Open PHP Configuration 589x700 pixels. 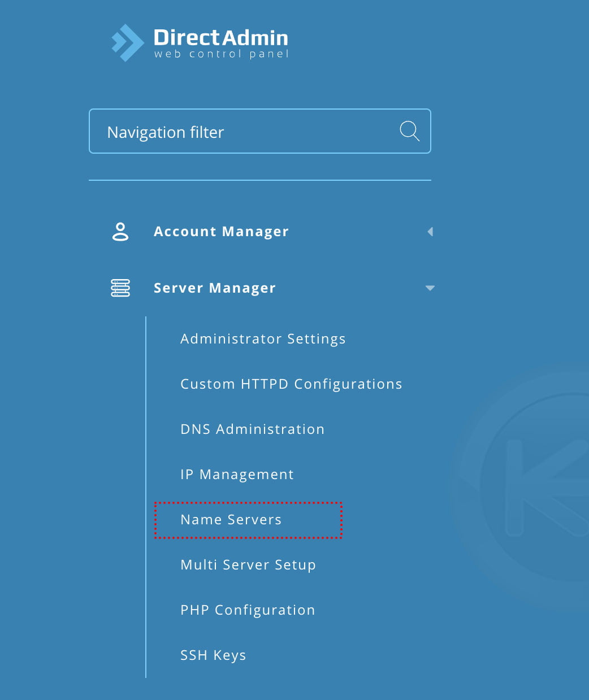(248, 610)
